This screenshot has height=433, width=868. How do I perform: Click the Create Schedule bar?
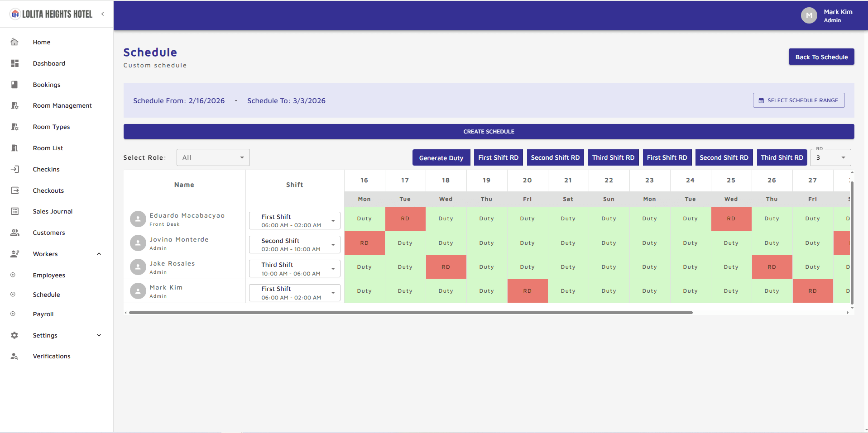click(489, 132)
